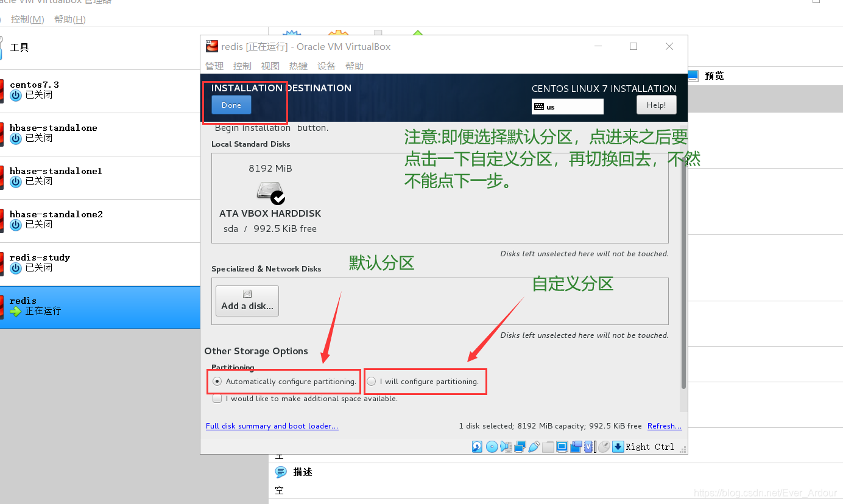Open 控制(M) menu in VirtualBox Manager
Screen dimensions: 843x504
tap(27, 19)
